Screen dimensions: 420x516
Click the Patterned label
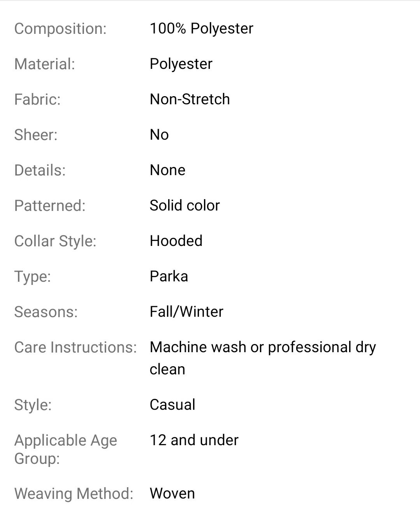(x=50, y=205)
